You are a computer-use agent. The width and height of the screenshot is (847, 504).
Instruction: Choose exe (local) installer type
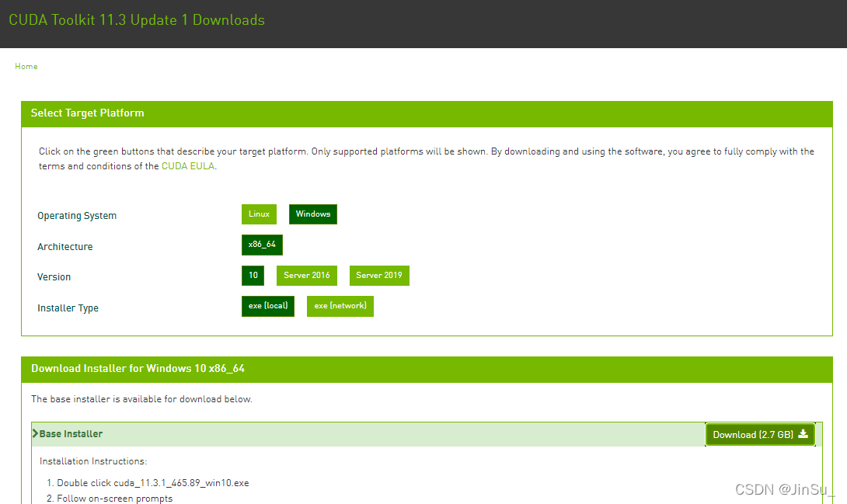tap(268, 306)
